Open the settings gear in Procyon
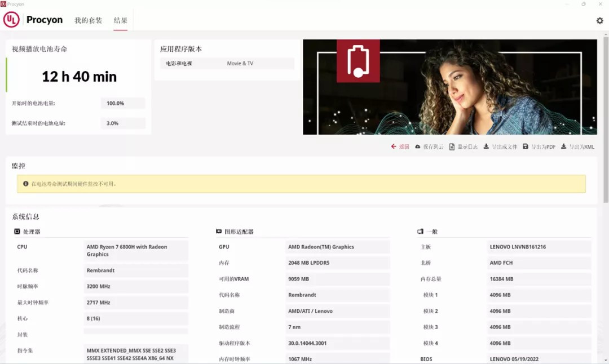 coord(599,21)
